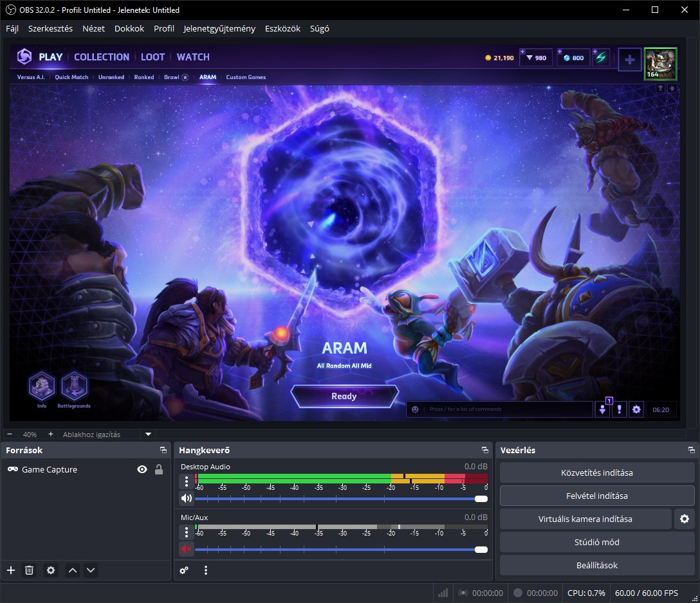700x603 pixels.
Task: Open the Jelenetgyűjtemény menu
Action: (219, 29)
